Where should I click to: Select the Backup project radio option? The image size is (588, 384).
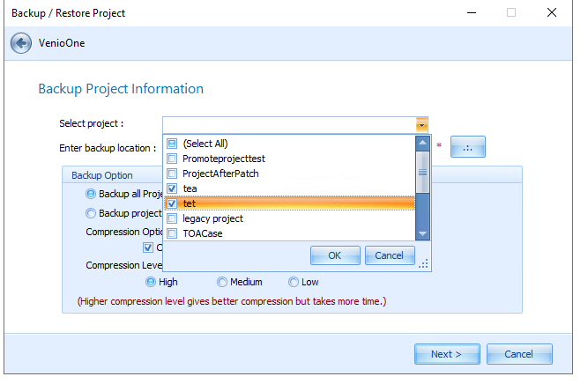pos(91,213)
